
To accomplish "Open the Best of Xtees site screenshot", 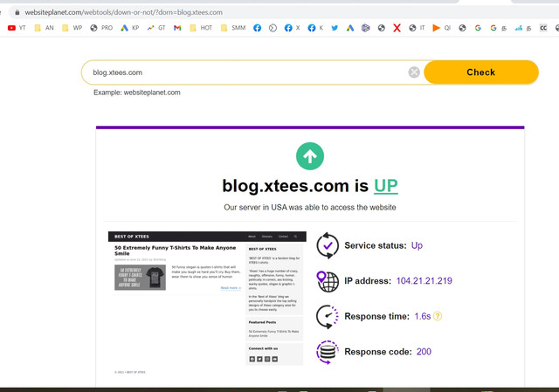I will 207,303.
